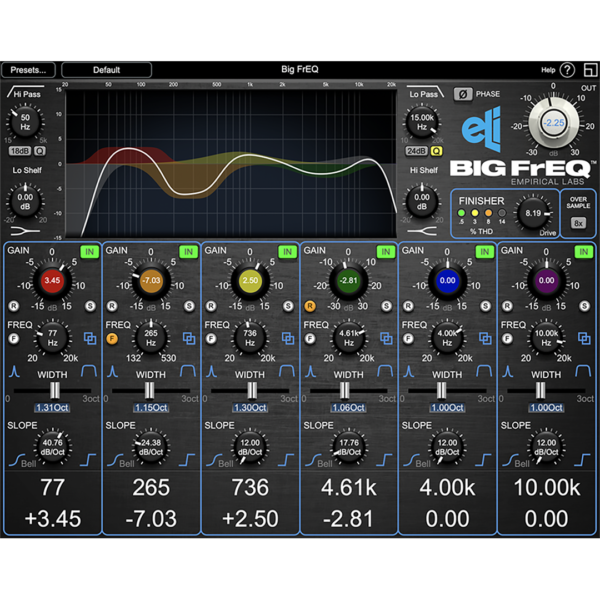Click the green gain knob showing -2.81
Image resolution: width=600 pixels, height=600 pixels.
click(x=349, y=280)
